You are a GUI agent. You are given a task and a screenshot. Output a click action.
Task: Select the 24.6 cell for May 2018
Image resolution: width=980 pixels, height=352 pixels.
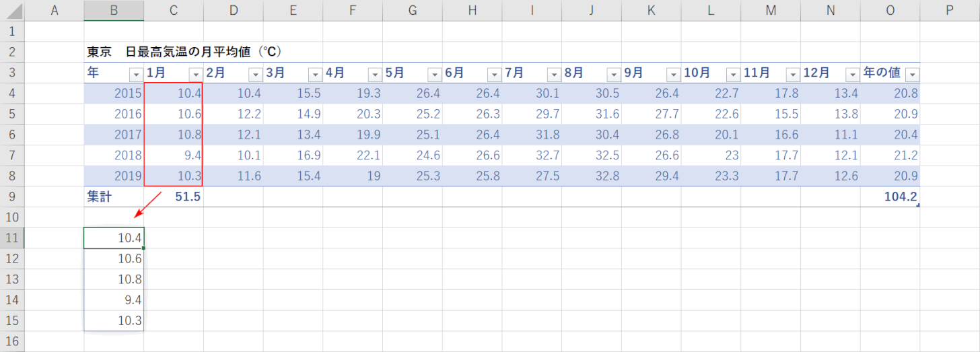413,155
